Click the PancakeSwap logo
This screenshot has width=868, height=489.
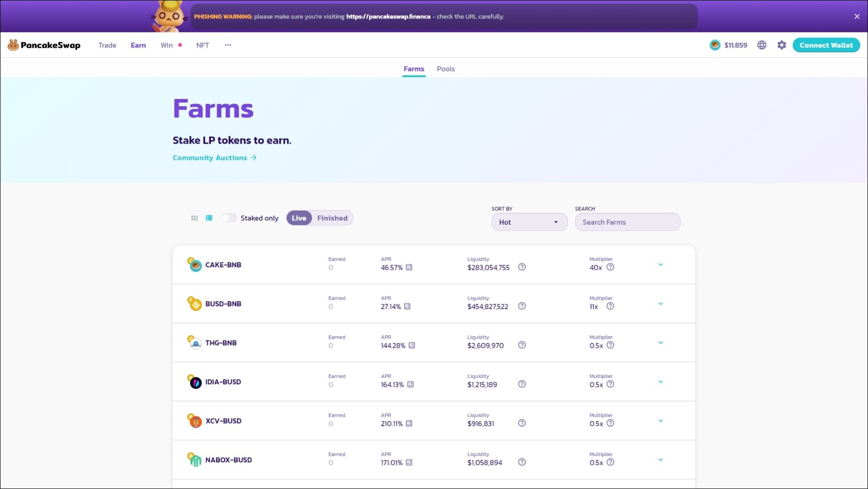[x=44, y=45]
